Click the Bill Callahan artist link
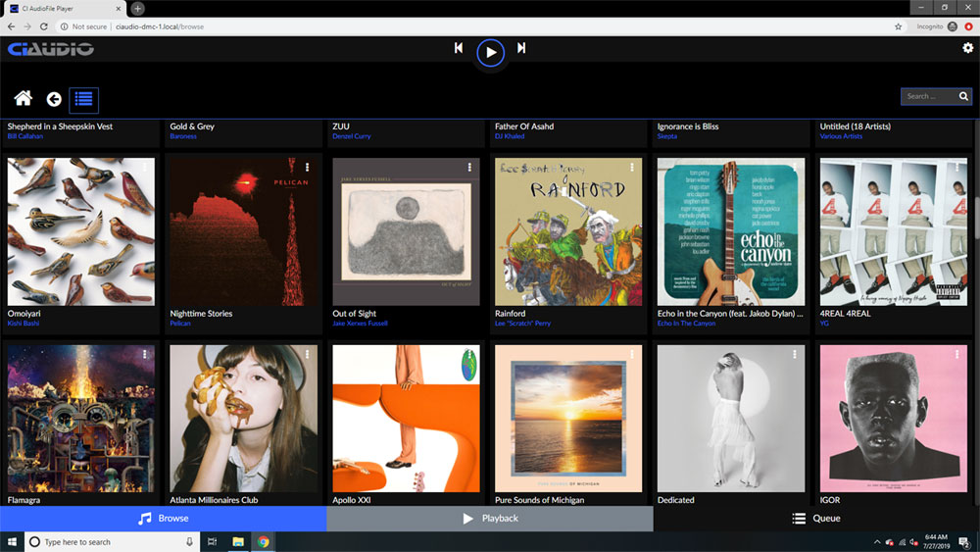 tap(25, 136)
